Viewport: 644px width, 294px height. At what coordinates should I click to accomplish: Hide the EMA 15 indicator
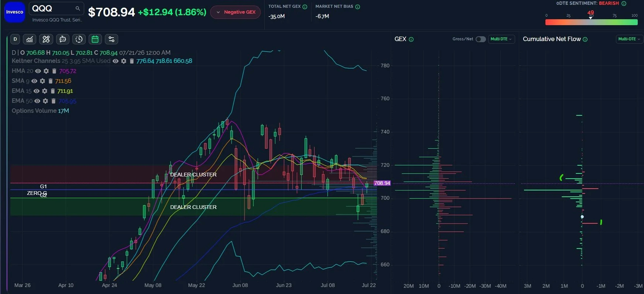coord(37,91)
